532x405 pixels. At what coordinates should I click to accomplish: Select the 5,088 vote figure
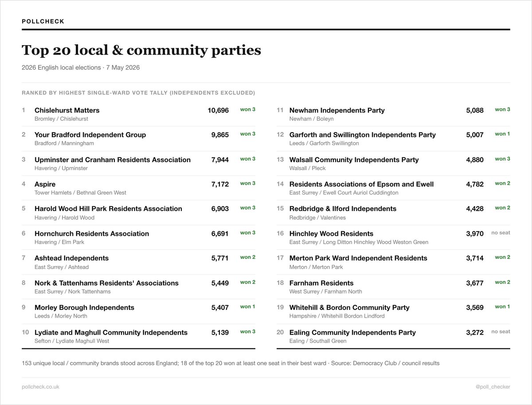pos(475,110)
